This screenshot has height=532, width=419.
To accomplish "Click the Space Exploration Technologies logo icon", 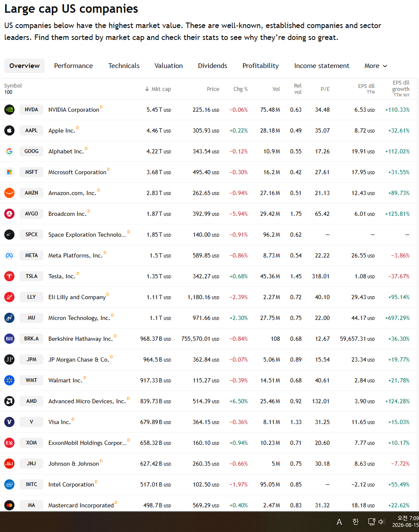I will (9, 235).
